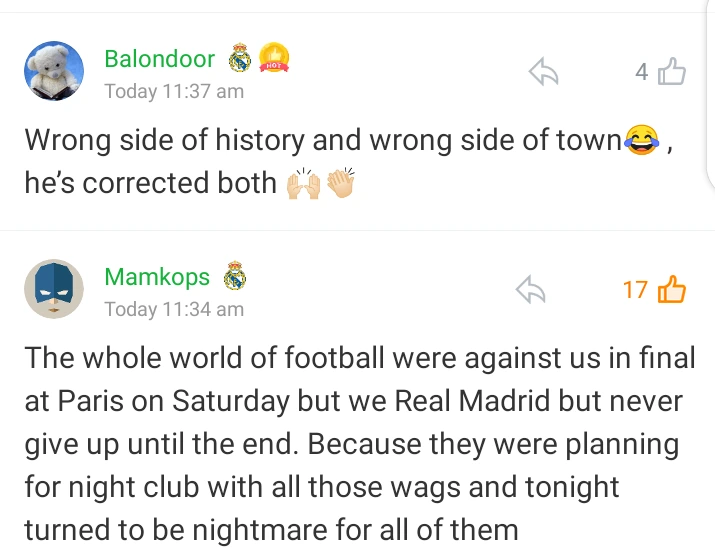Tap the HOT badge next to Balondoor
This screenshot has height=555, width=715.
273,59
